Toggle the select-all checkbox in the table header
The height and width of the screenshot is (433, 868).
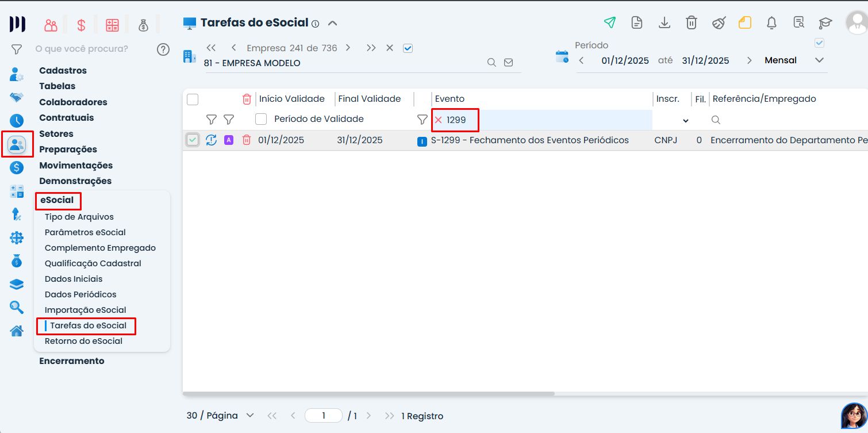(193, 99)
